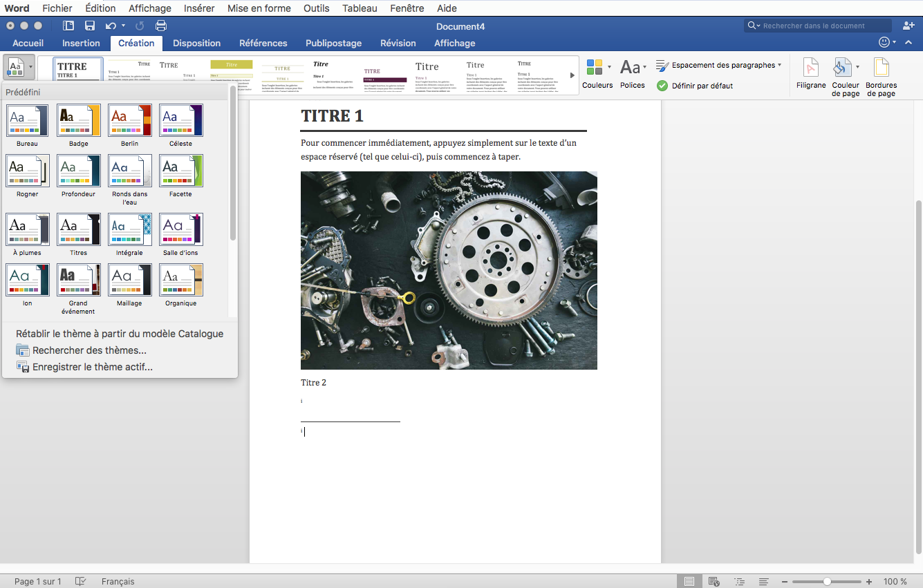Adjust the zoom slider in the status bar
923x588 pixels.
[827, 581]
